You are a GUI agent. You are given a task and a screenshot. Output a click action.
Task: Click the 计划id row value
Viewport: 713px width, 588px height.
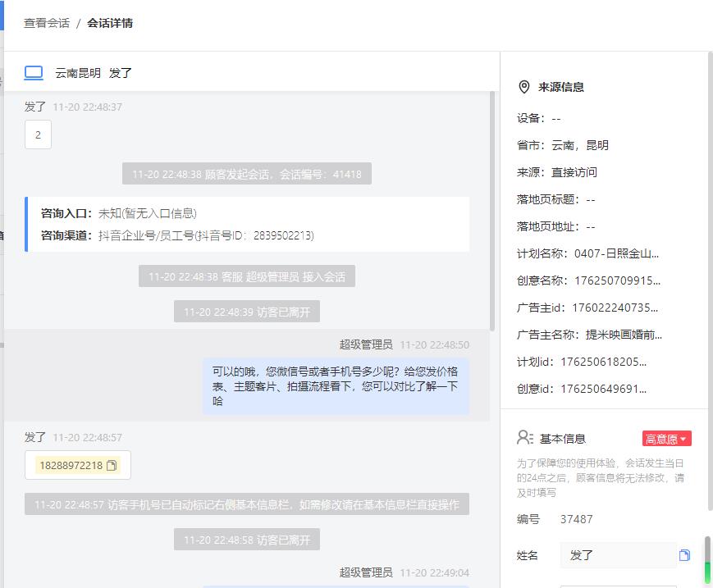tap(603, 362)
